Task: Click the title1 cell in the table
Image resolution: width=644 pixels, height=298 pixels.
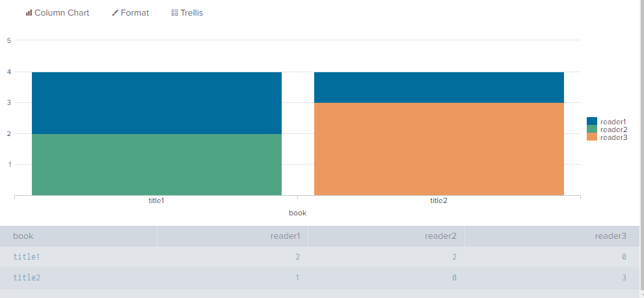Action: click(x=27, y=257)
